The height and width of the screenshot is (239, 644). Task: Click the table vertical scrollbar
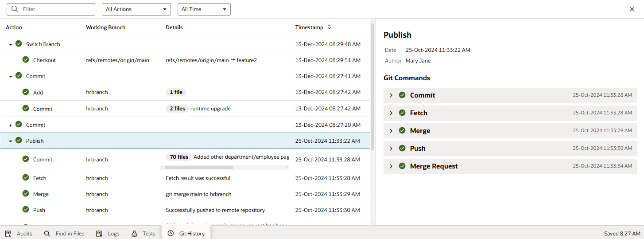point(372,86)
